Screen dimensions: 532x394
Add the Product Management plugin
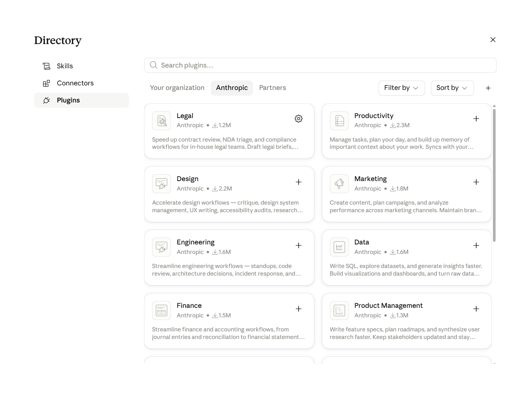click(476, 309)
